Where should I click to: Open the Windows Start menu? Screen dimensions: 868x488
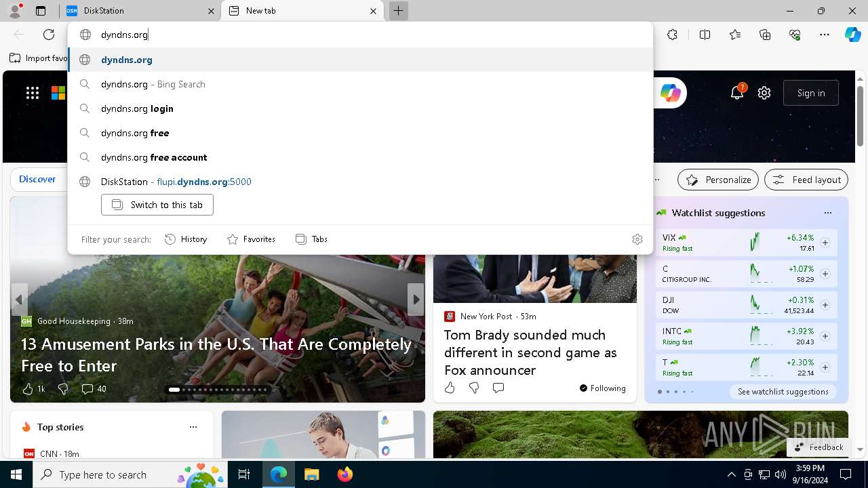coord(16,474)
